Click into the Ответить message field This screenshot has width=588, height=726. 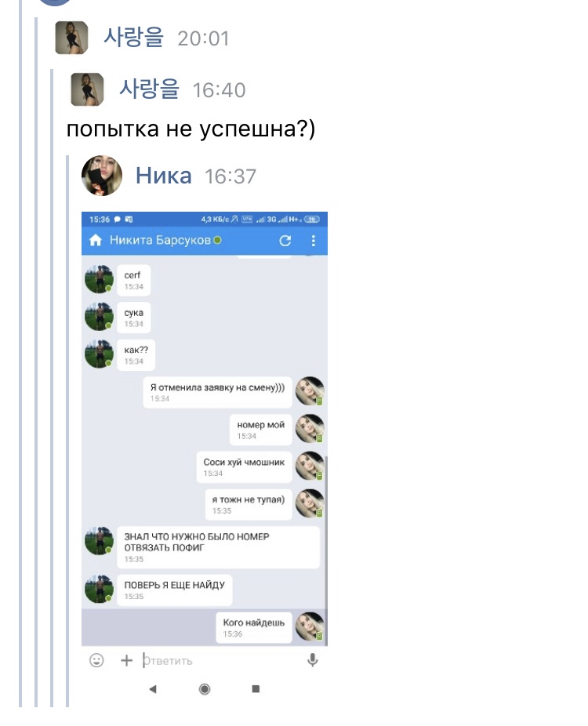coord(222,661)
